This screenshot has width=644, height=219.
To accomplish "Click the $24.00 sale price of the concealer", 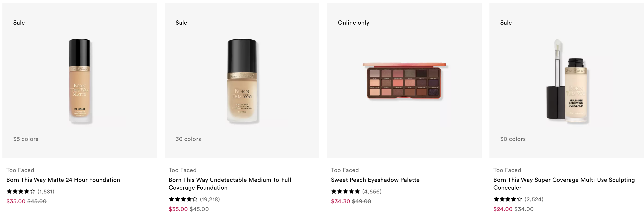I will (x=503, y=209).
